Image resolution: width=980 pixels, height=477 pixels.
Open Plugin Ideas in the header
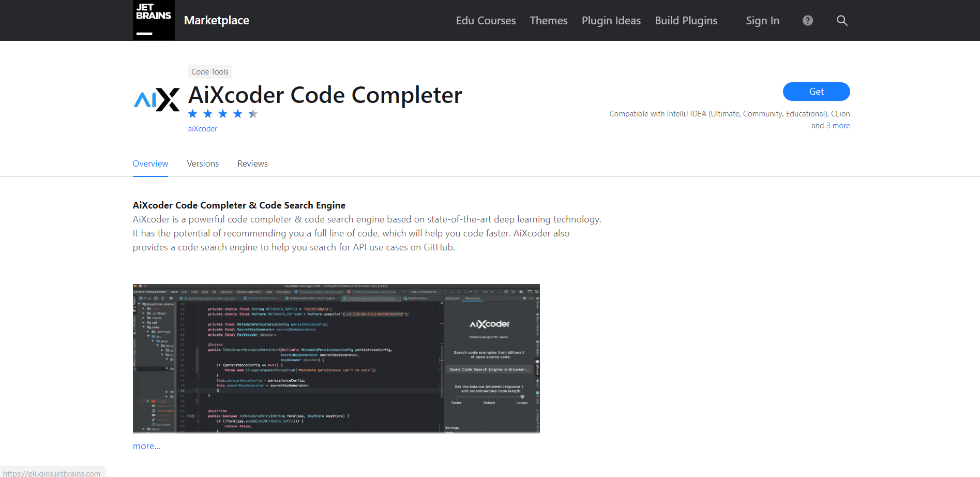coord(611,21)
